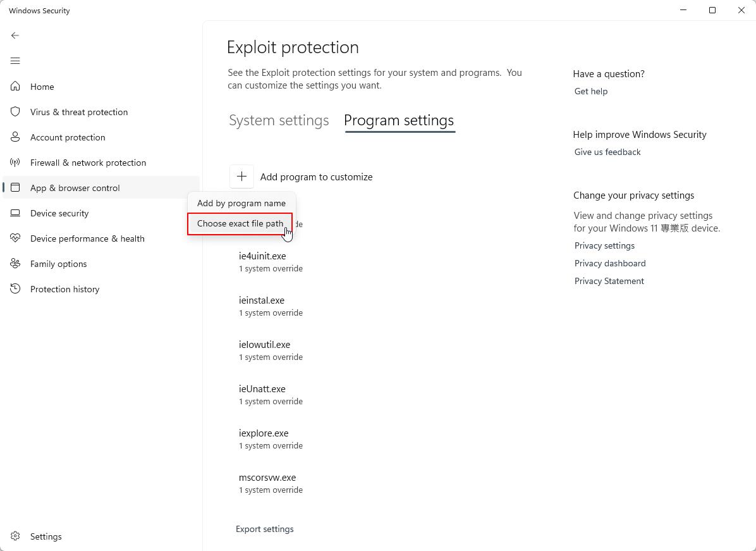
Task: Select the Device security laptop icon
Action: click(15, 213)
